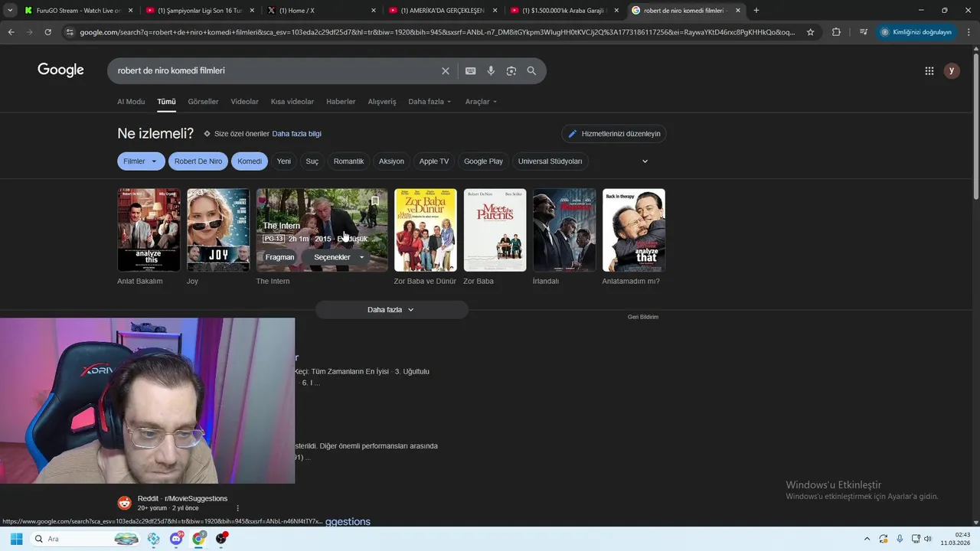Enable the Romantik filter chip
The image size is (980, 551).
point(348,161)
